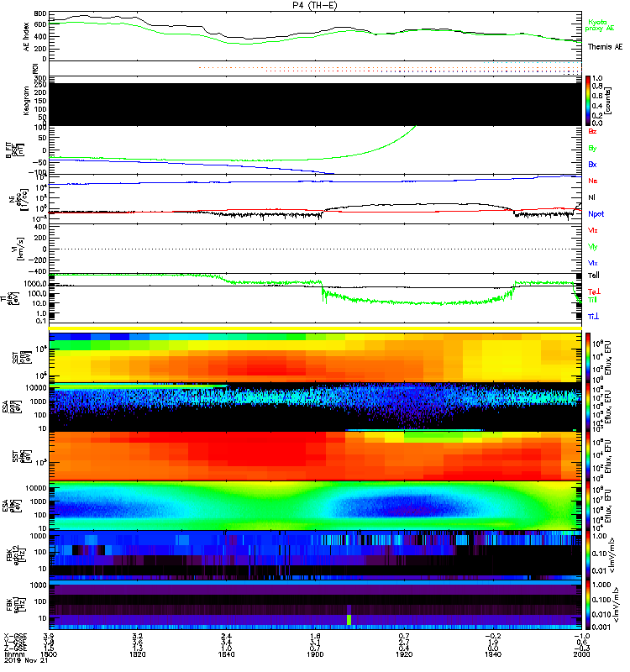Screen dimensions: 630x672
Task: Click the bottom FBK scm colorbar
Action: click(588, 604)
